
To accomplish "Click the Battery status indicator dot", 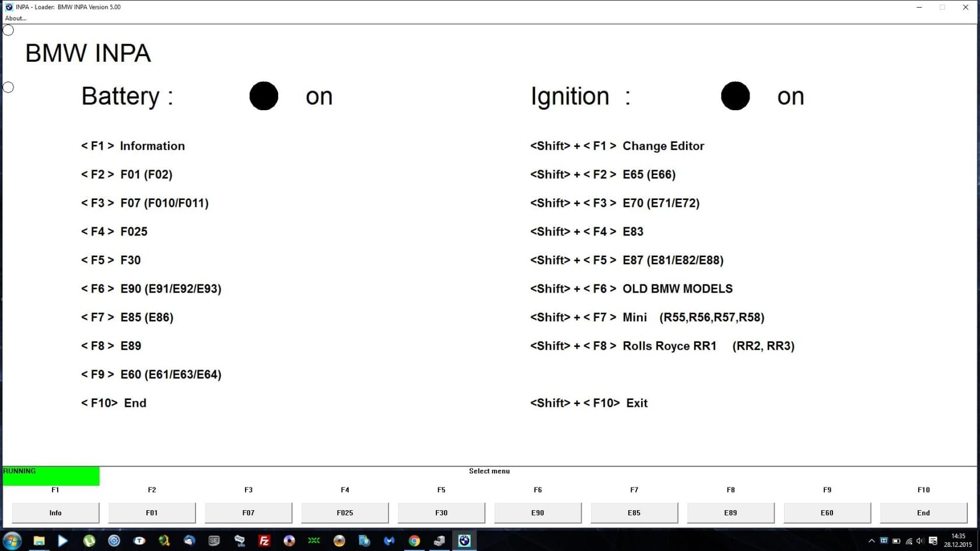I will pyautogui.click(x=264, y=96).
